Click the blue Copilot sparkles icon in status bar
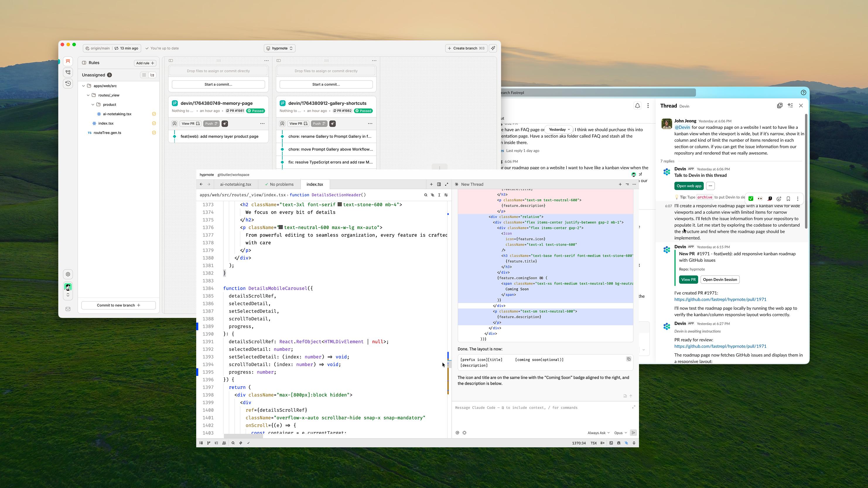 [x=627, y=443]
